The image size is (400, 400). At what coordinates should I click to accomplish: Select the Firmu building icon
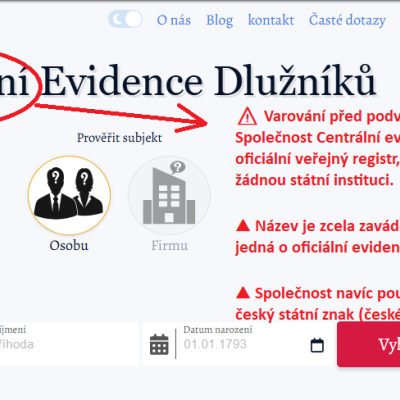click(169, 195)
